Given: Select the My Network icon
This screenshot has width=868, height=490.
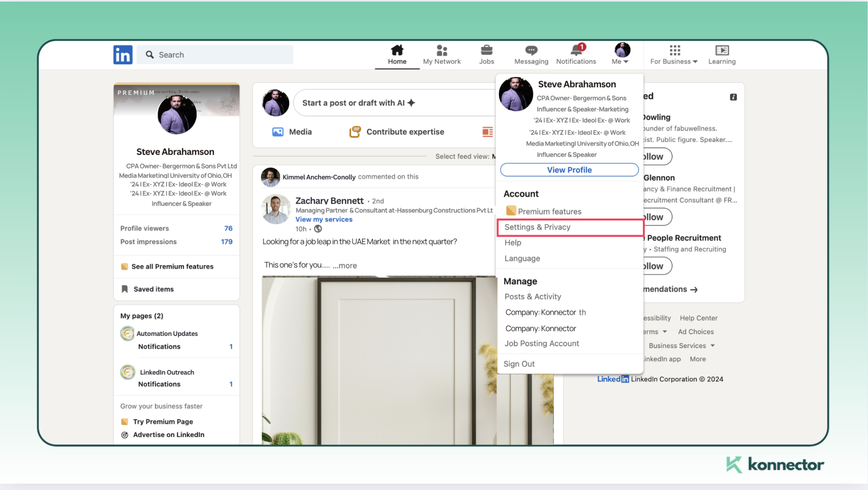Looking at the screenshot, I should tap(442, 50).
